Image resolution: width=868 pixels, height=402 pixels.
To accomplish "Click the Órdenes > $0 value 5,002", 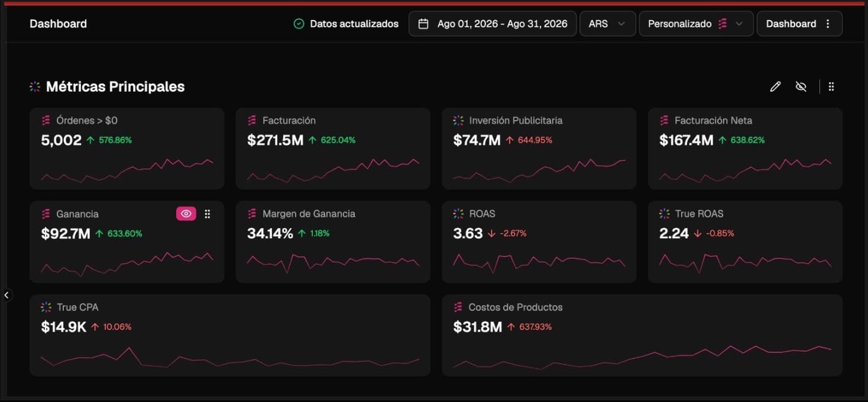I will (x=61, y=140).
